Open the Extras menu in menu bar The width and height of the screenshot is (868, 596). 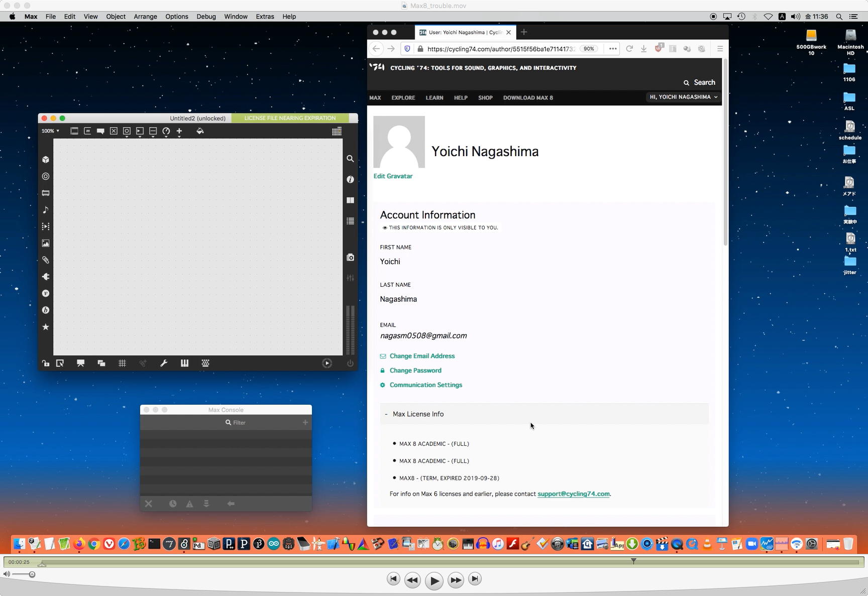[265, 17]
